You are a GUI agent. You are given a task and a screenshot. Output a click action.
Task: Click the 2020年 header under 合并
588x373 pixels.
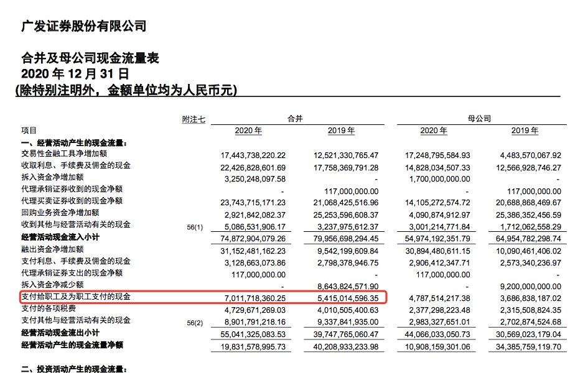coord(248,131)
